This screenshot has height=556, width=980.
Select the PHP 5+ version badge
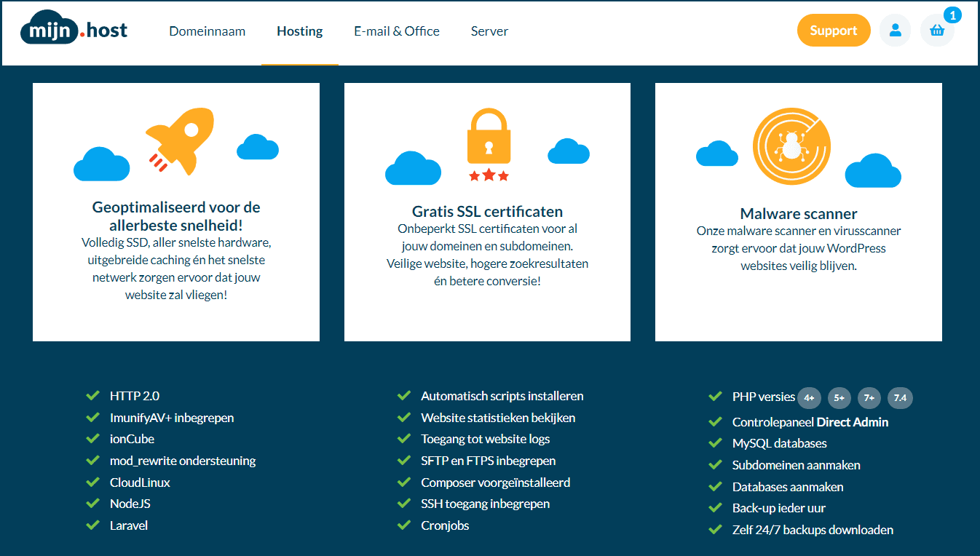(x=839, y=398)
